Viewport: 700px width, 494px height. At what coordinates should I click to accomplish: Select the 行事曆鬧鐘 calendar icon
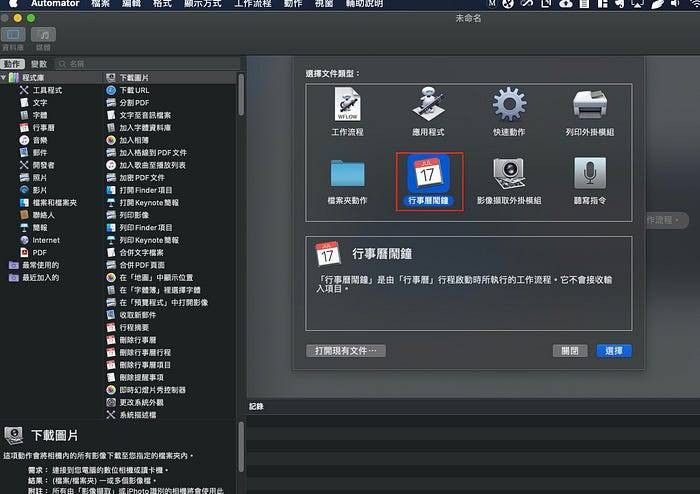pos(428,173)
